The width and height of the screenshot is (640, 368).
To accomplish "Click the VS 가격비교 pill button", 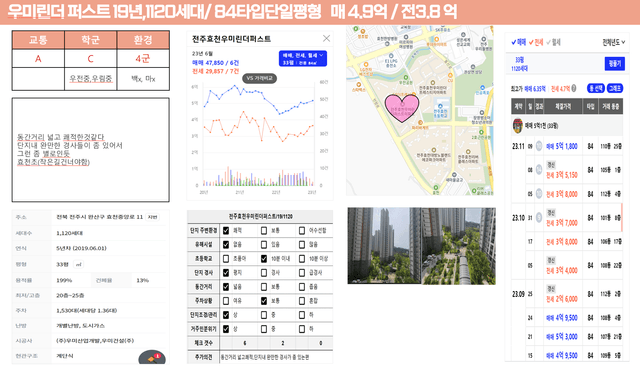I will coord(260,78).
